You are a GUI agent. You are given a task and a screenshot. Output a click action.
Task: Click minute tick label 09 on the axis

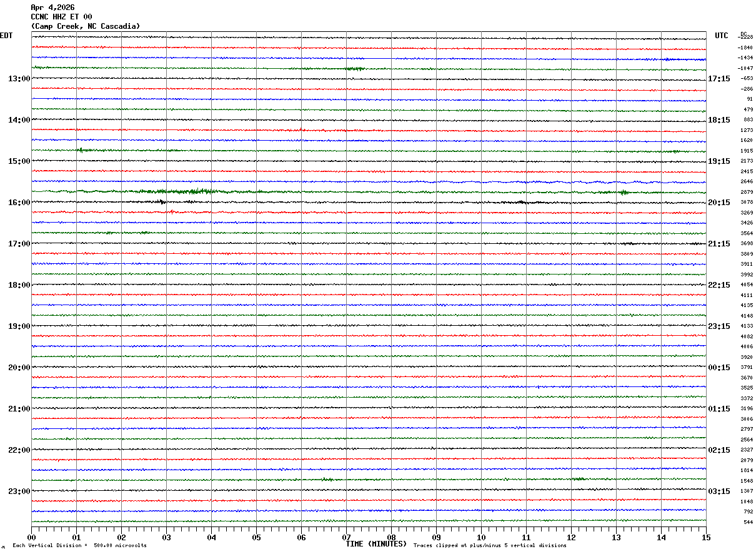[436, 537]
